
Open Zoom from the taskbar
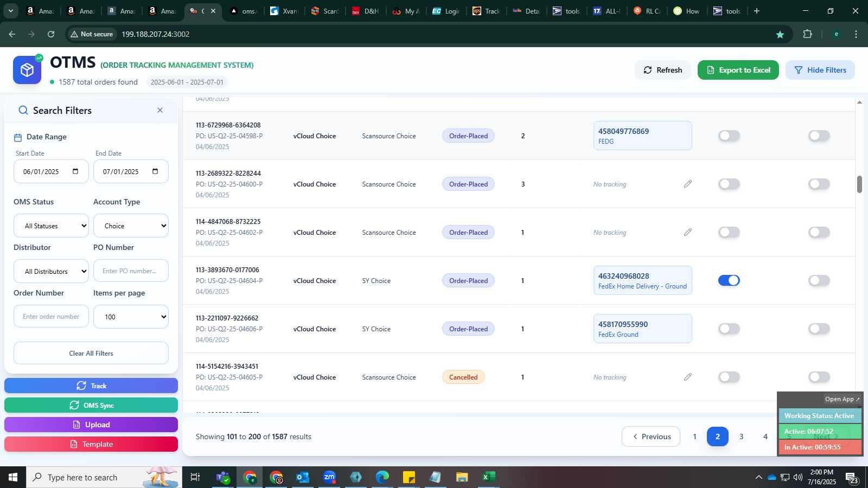coord(329,477)
